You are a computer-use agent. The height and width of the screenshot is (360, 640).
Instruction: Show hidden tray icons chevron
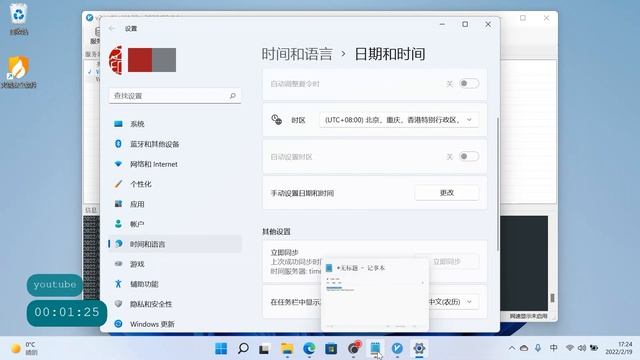(x=511, y=348)
